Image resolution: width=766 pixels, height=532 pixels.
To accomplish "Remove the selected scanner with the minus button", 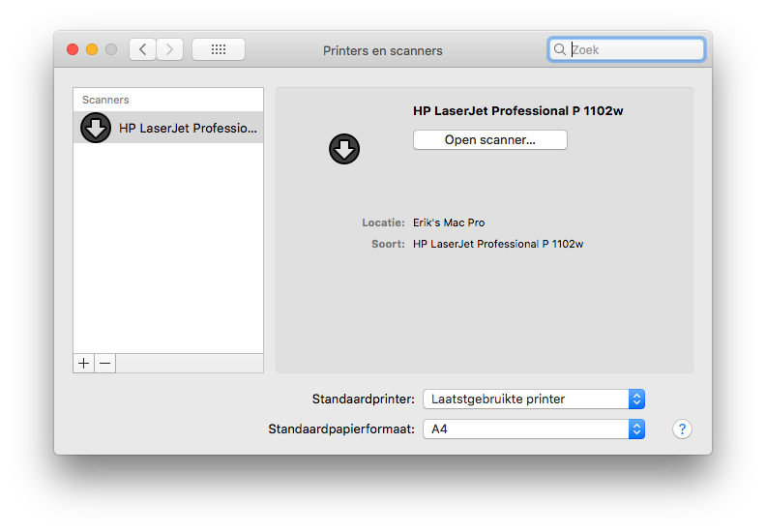I will point(105,364).
